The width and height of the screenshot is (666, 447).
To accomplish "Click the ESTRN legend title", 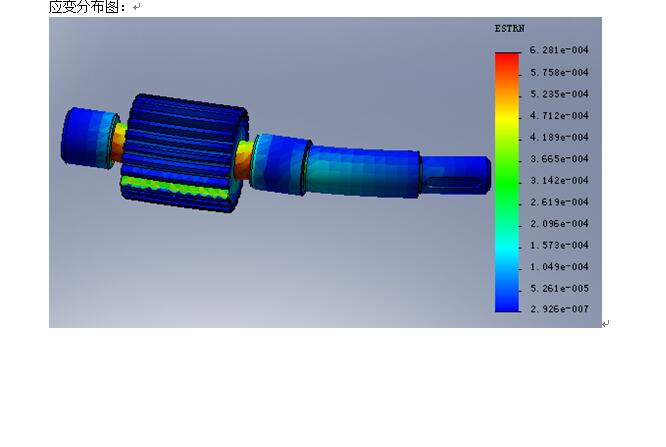I will click(x=509, y=28).
